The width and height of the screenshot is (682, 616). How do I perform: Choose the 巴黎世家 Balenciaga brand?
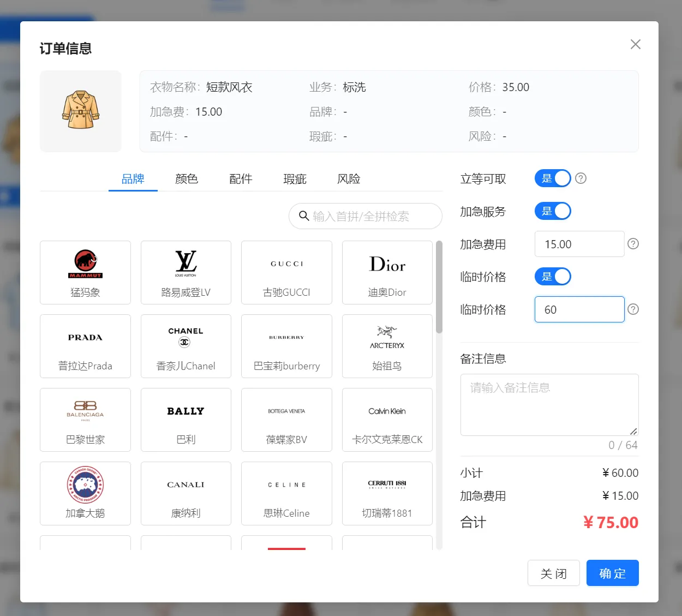[85, 420]
